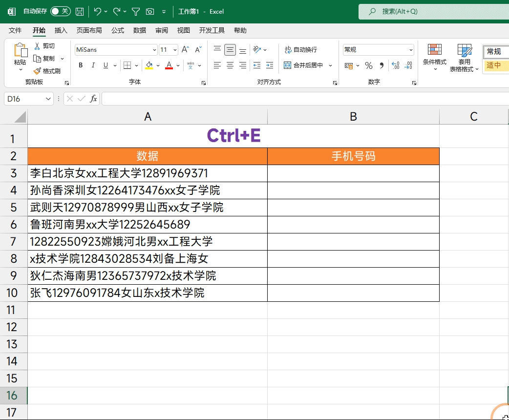Switch to the 开发工具 ribbon tab

pyautogui.click(x=212, y=30)
